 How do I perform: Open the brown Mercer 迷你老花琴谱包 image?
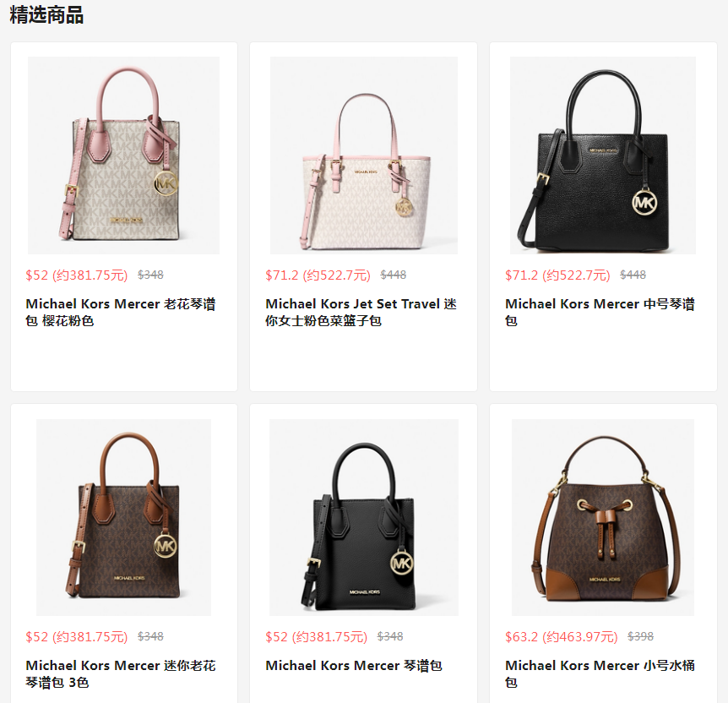pos(123,517)
